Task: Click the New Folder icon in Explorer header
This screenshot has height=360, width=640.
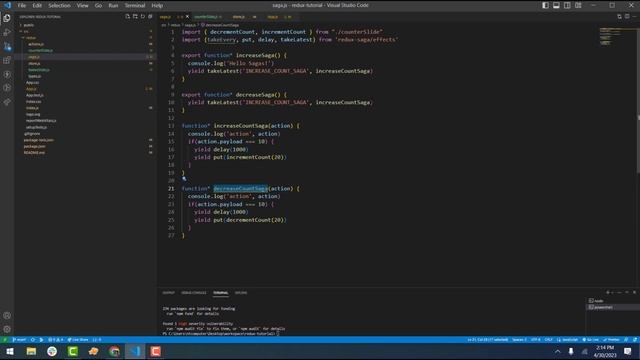Action: coord(135,17)
